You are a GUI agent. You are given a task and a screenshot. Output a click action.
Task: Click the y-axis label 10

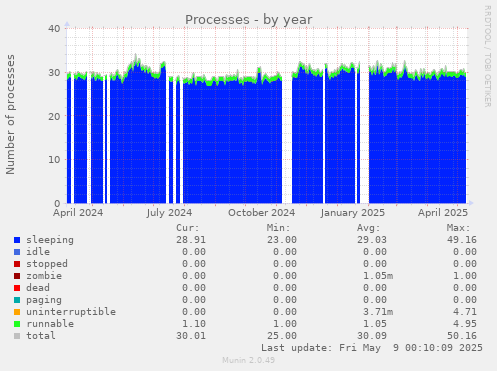point(54,160)
